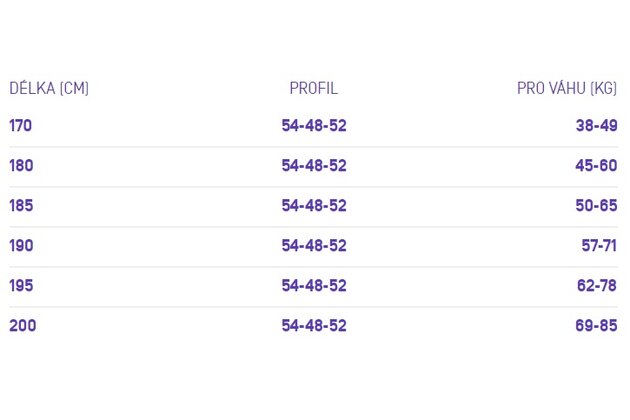Click the 45-60 weight range
Image resolution: width=630 pixels, height=420 pixels.
596,166
